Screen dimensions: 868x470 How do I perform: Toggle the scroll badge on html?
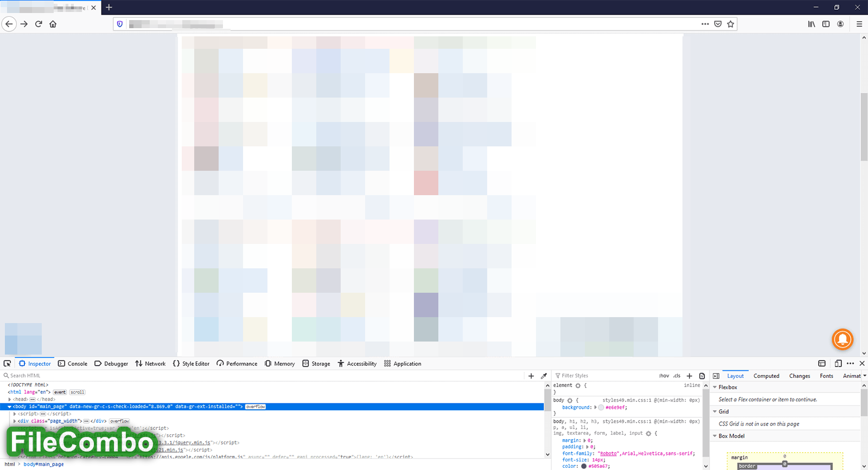(x=77, y=392)
